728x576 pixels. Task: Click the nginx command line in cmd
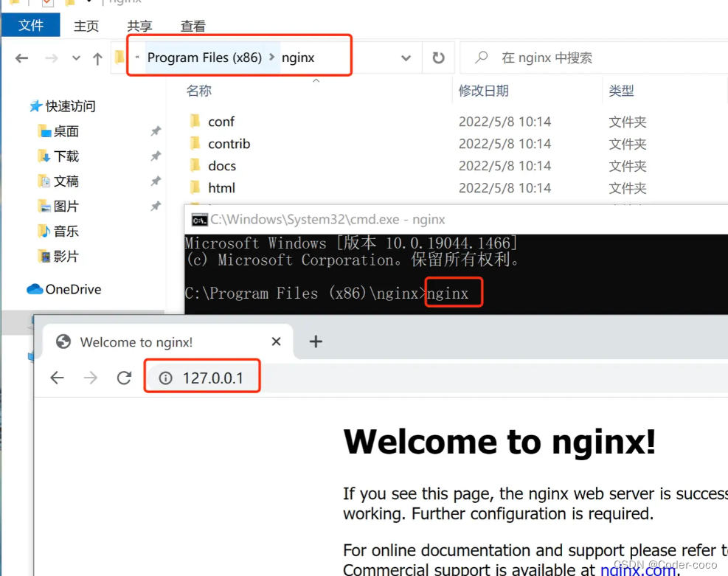(448, 294)
